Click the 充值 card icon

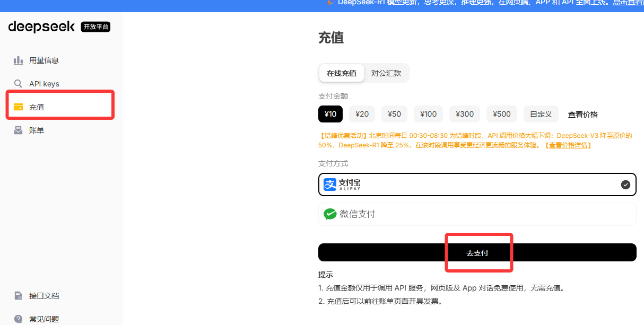19,107
